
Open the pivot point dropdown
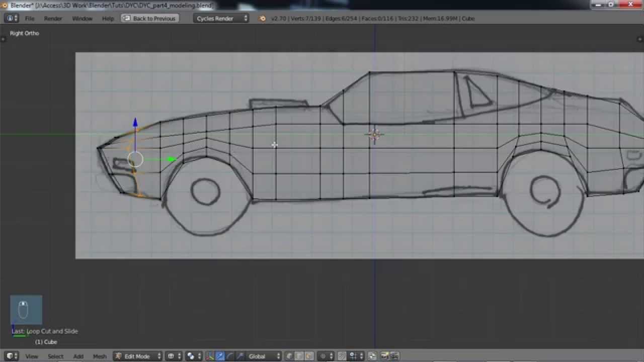194,356
